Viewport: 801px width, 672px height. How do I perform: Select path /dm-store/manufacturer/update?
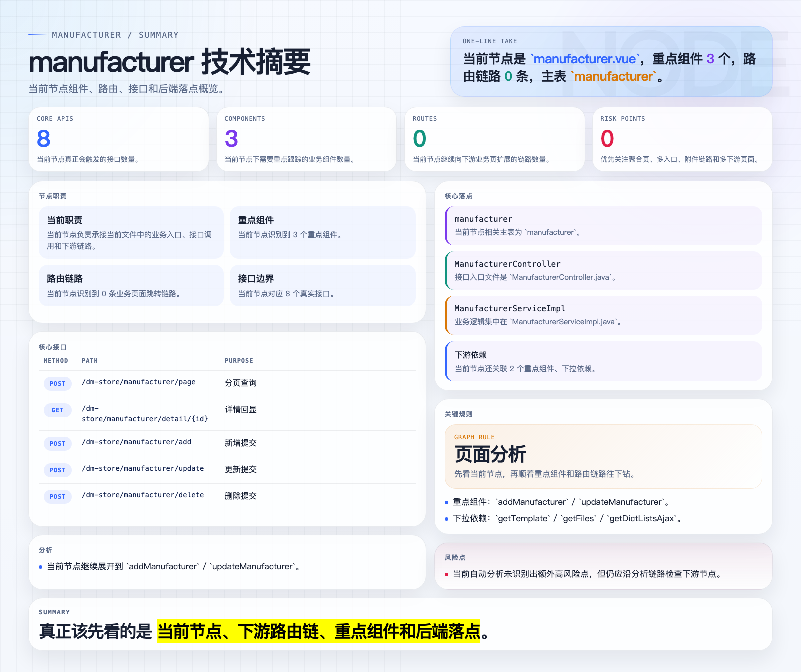143,468
